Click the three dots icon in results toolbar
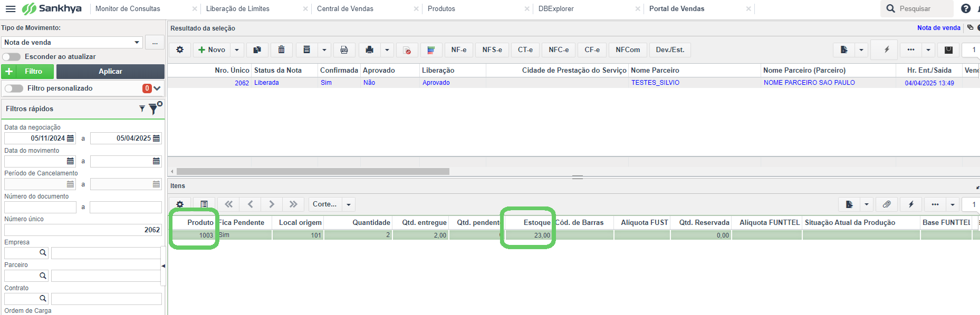The image size is (980, 315). [911, 50]
